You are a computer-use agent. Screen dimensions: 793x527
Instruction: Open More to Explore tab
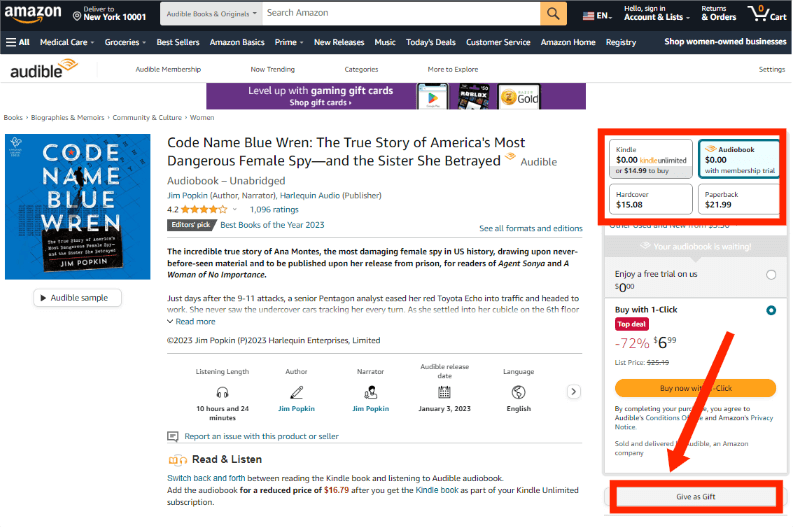tap(453, 69)
